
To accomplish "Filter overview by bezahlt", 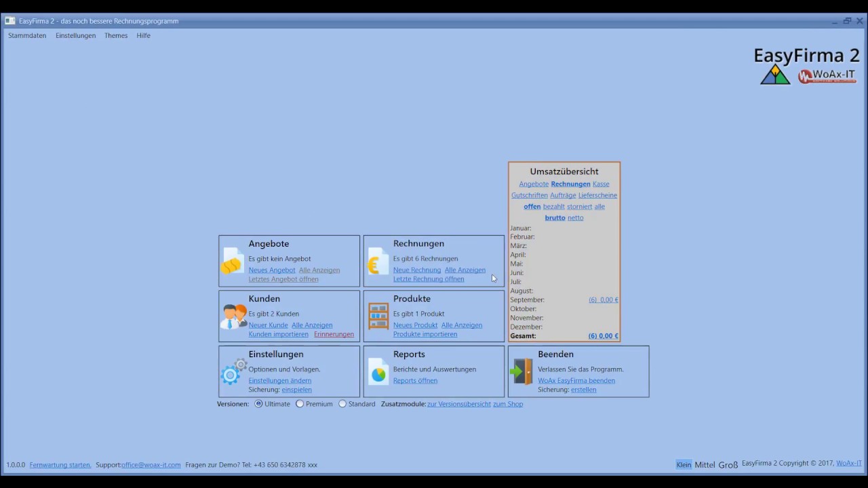I will click(x=554, y=207).
